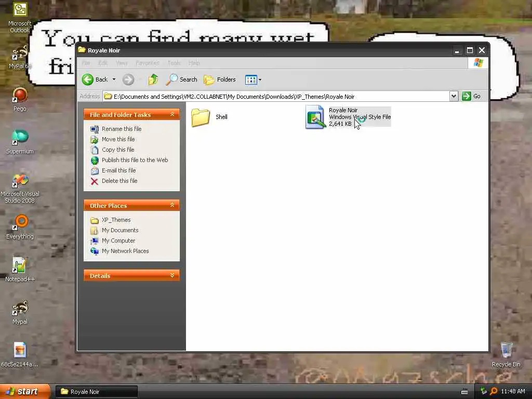Viewport: 532px width, 399px height.
Task: Open Supermium desktop shortcut
Action: click(20, 142)
